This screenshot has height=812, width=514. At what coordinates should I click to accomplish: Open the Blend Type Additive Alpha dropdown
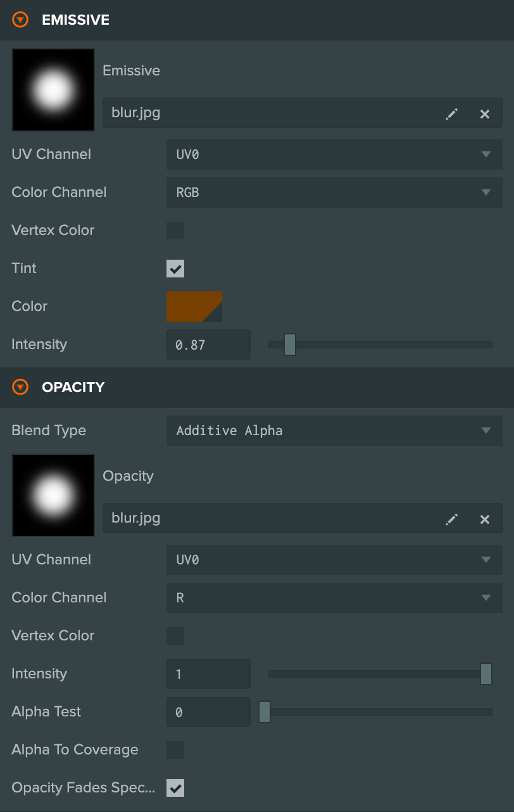pos(334,431)
